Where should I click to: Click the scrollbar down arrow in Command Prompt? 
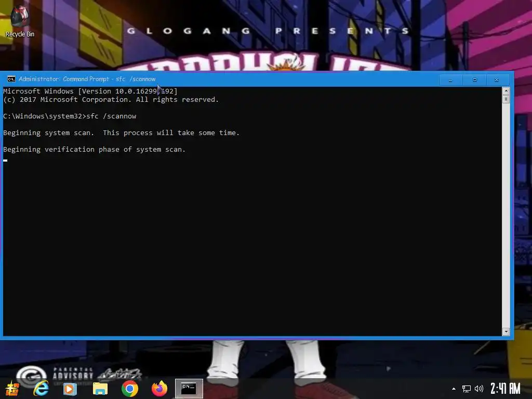506,331
